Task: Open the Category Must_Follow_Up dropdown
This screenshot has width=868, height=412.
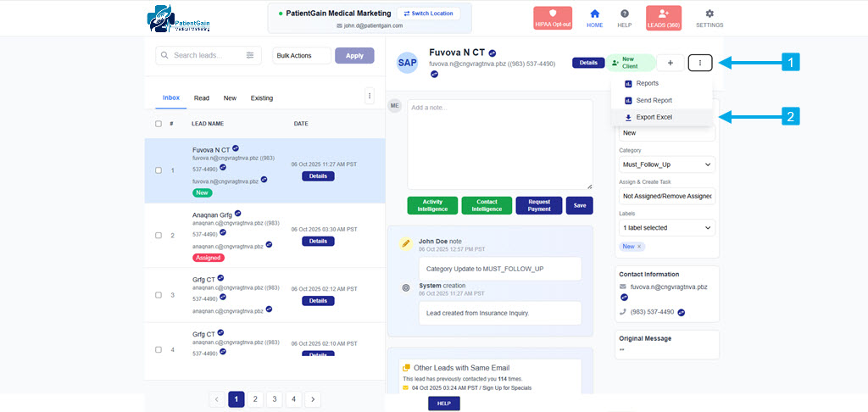Action: click(666, 164)
